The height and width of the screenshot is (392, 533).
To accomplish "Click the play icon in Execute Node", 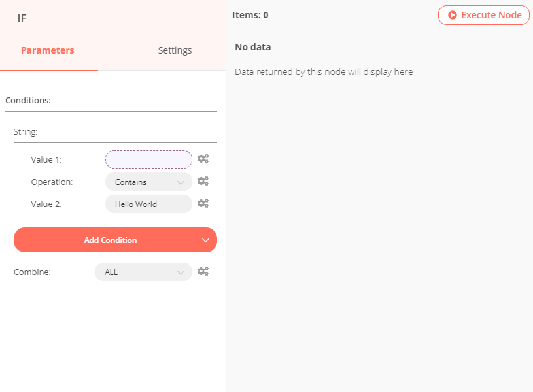I will click(452, 15).
